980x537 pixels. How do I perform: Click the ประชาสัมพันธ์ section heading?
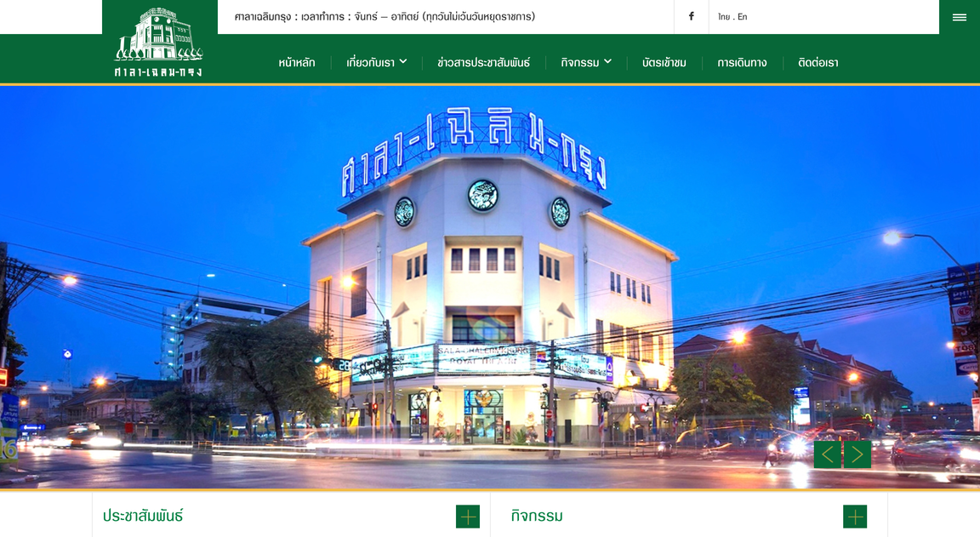point(143,516)
